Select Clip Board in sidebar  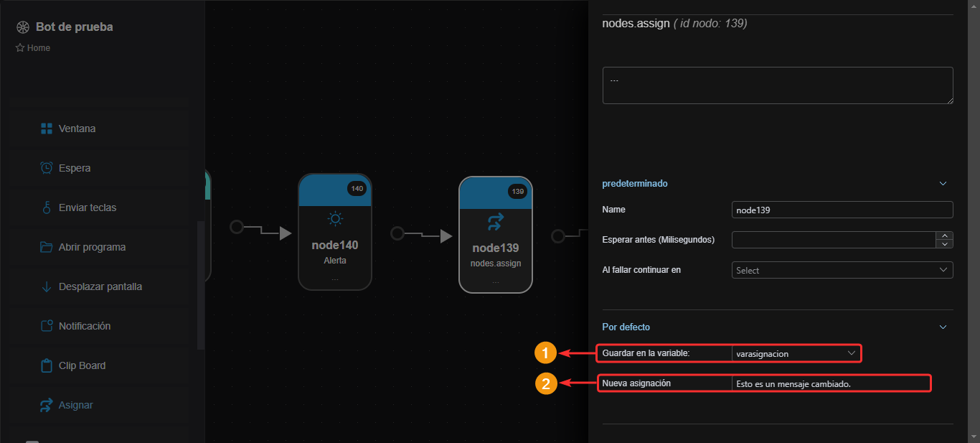100,365
